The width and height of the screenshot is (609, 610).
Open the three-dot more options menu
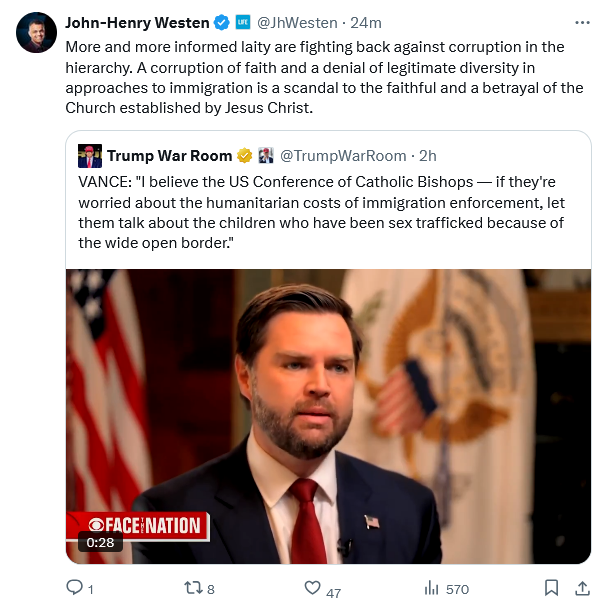(582, 22)
